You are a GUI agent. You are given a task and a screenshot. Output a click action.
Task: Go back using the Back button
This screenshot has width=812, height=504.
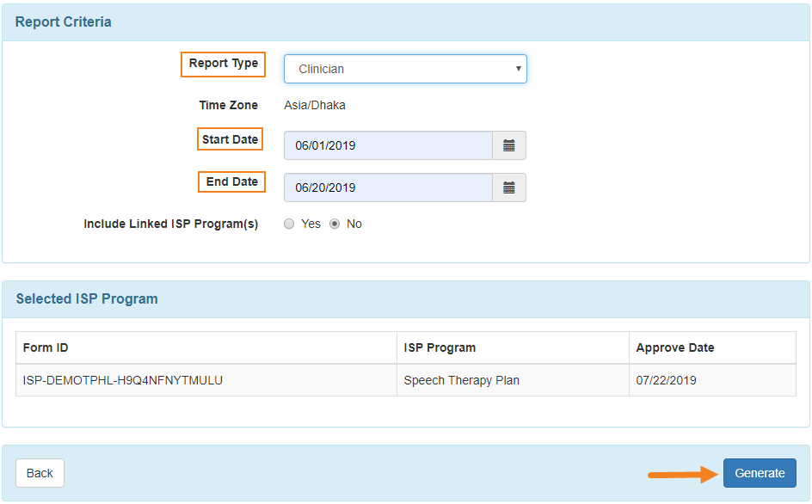pos(40,473)
